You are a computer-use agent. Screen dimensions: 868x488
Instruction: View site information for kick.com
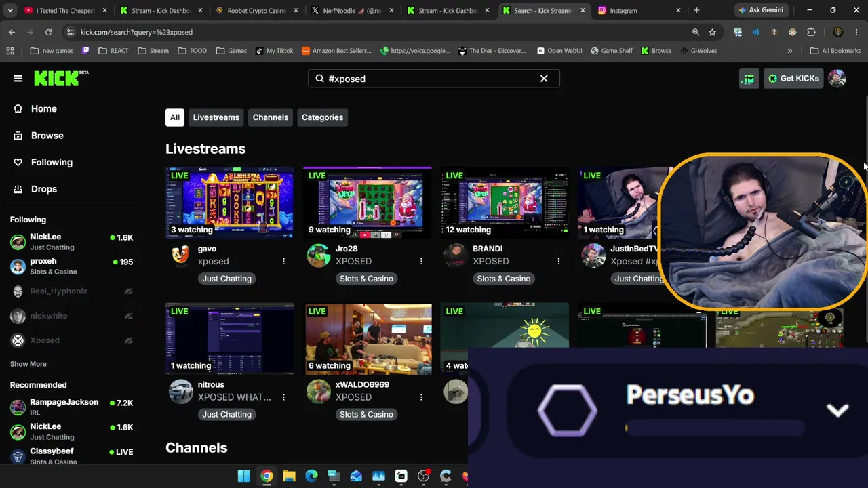(70, 32)
